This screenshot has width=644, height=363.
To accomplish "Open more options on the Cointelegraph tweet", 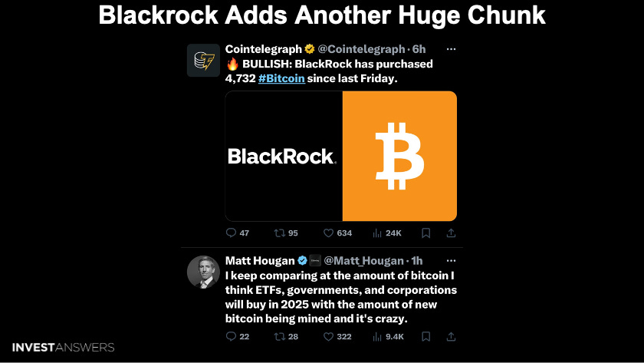I will click(x=451, y=49).
